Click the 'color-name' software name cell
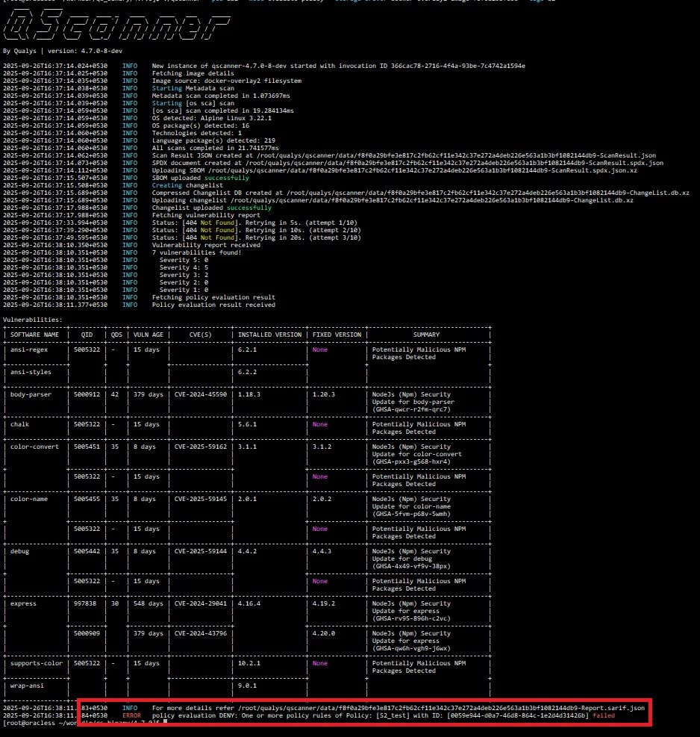The width and height of the screenshot is (700, 737). (x=29, y=499)
